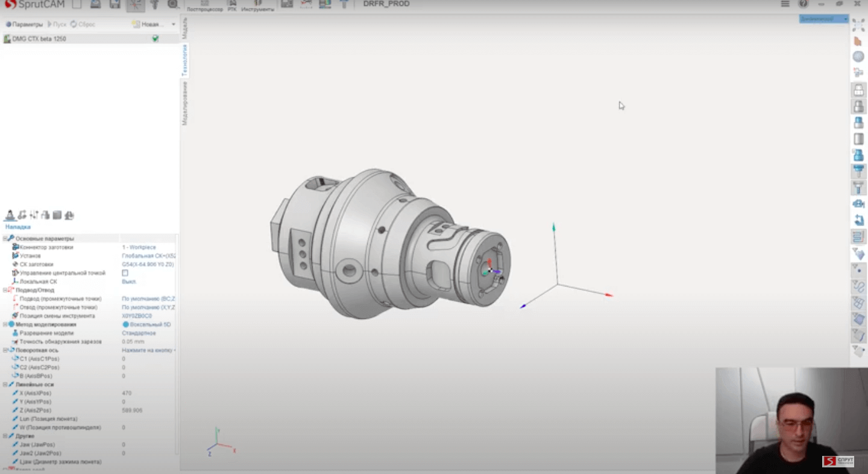868x474 pixels.
Task: Select the Наладка setup icon tab
Action: pyautogui.click(x=10, y=215)
